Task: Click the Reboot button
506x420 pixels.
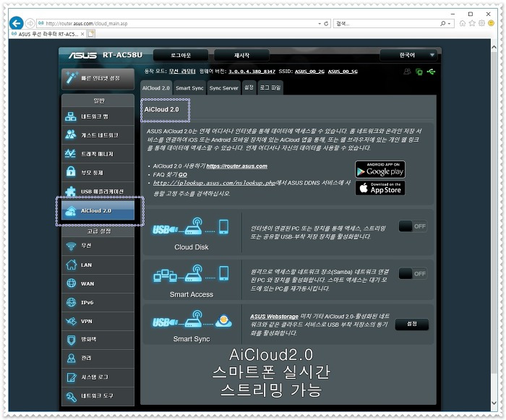Action: pos(241,55)
